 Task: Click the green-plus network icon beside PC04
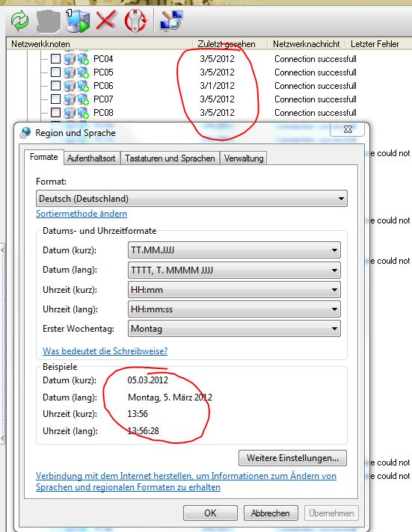click(83, 59)
